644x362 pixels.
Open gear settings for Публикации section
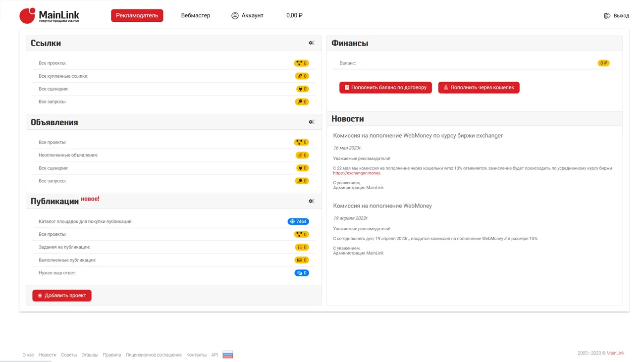tap(311, 201)
